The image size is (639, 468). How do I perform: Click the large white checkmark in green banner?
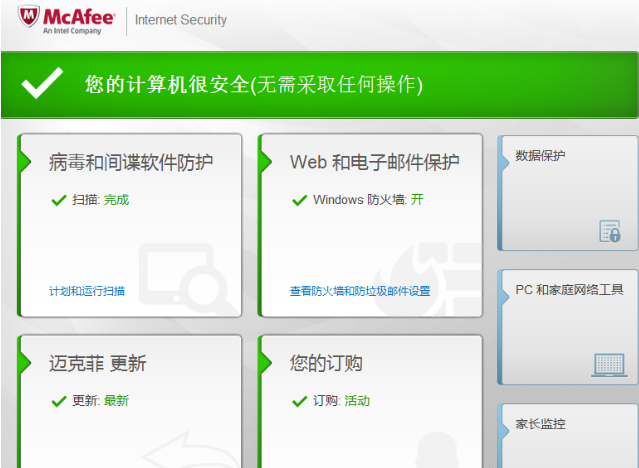point(43,84)
